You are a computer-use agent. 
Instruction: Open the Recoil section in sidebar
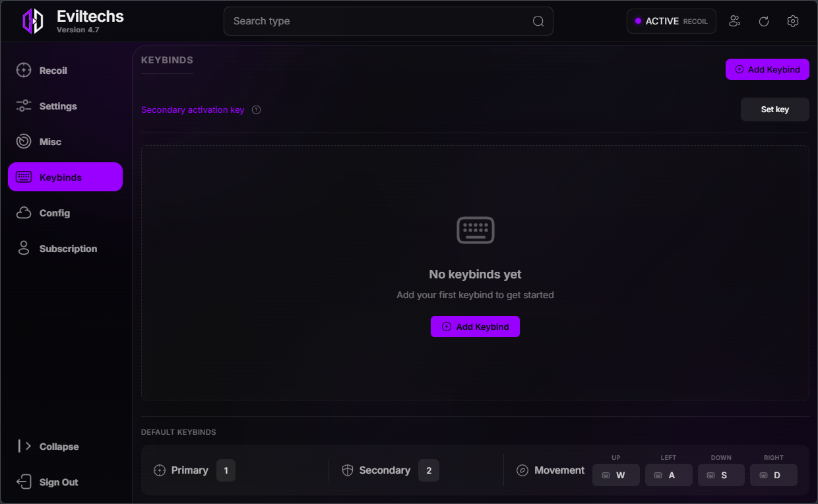(x=65, y=71)
